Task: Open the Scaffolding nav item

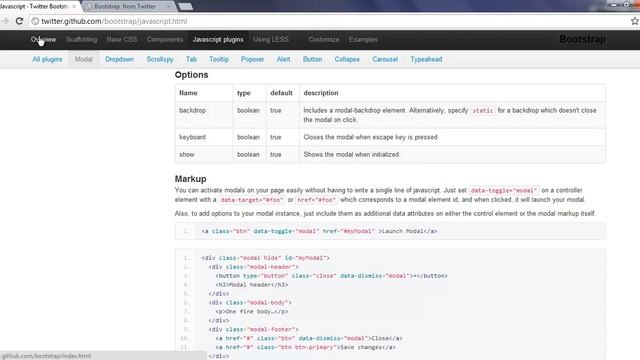Action: (x=81, y=40)
